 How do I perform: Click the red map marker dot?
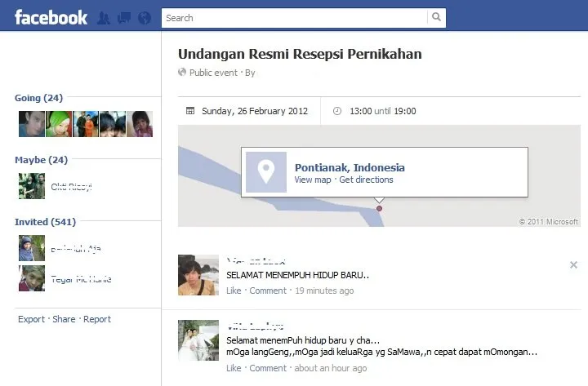379,208
